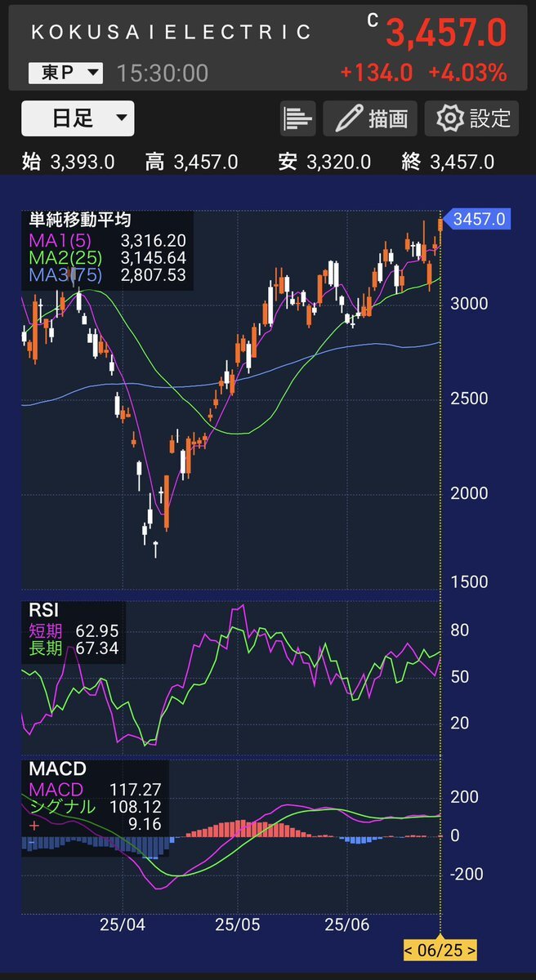This screenshot has height=980, width=536.
Task: Tap the RSI panel title
Action: coord(43,609)
